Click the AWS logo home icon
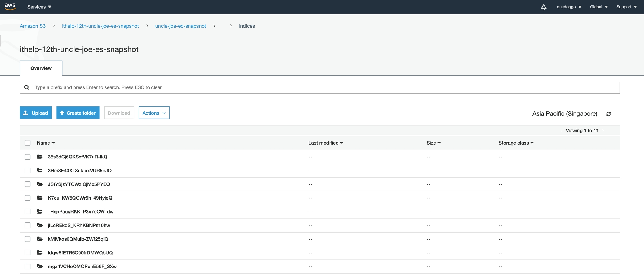The height and width of the screenshot is (277, 644). pyautogui.click(x=10, y=6)
